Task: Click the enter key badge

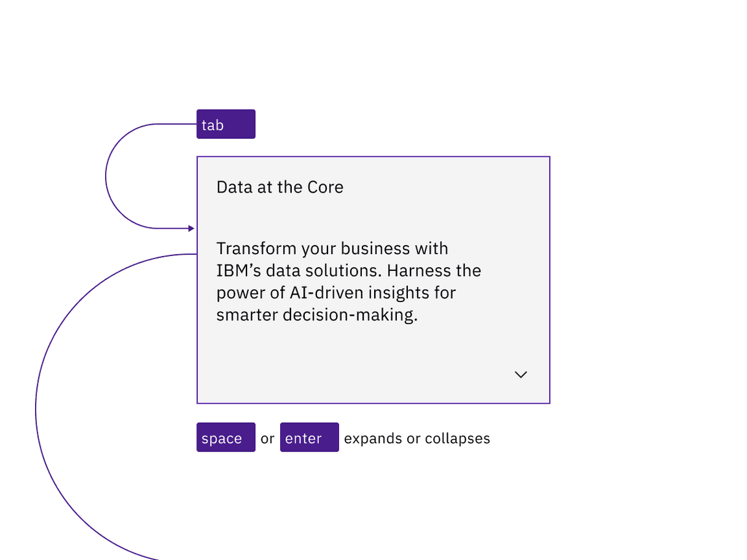Action: click(309, 437)
